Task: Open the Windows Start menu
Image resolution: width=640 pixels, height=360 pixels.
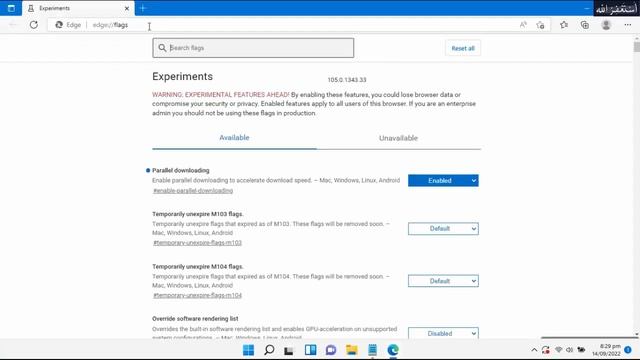Action: (248, 350)
